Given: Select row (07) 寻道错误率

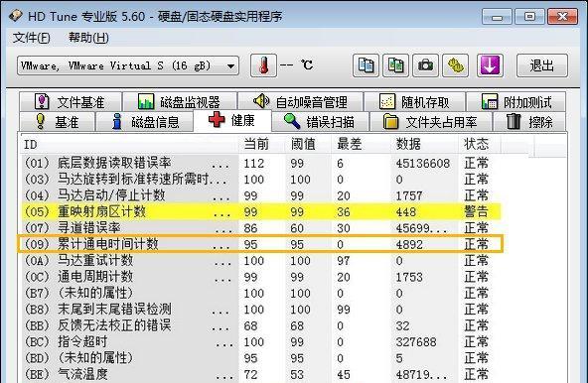Looking at the screenshot, I should [x=260, y=228].
